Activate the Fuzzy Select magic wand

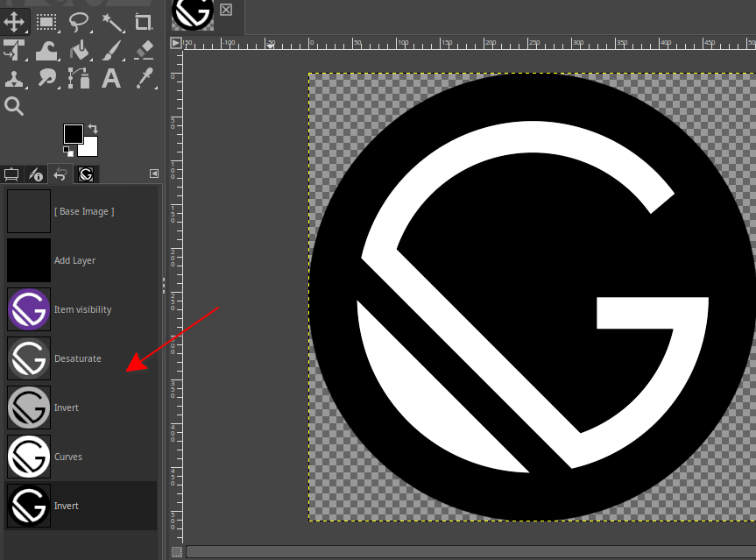coord(111,21)
